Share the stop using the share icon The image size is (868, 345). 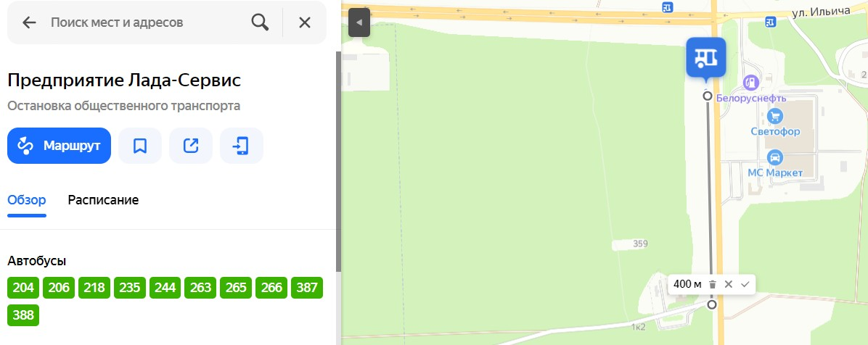click(x=190, y=146)
